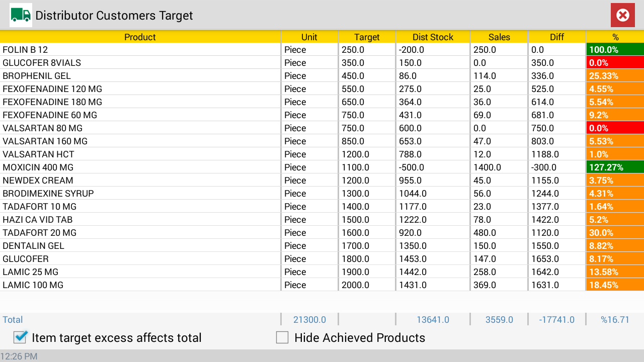Select TADAFORT 20 MG product name
This screenshot has width=644, height=362.
[39, 232]
